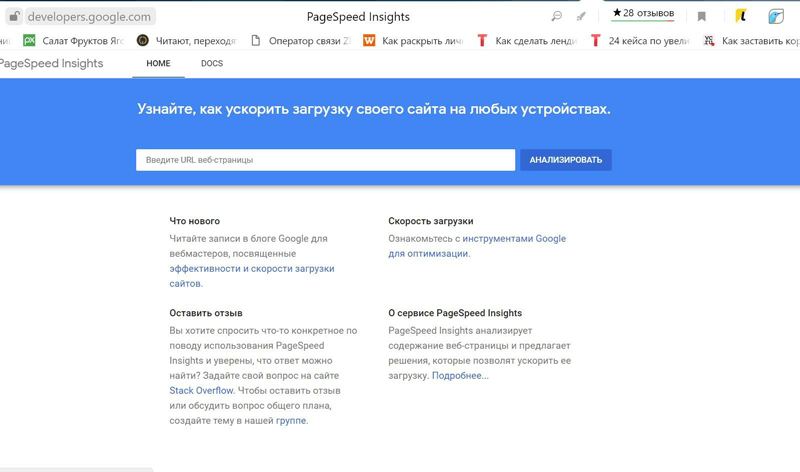Click the lock icon beside developers.google.com
This screenshot has width=800, height=472.
14,16
